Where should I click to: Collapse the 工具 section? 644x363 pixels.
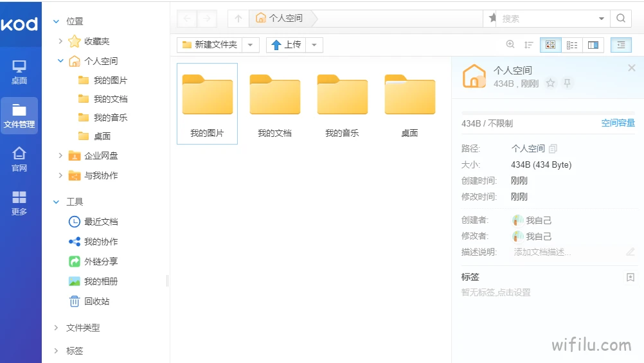coord(57,202)
